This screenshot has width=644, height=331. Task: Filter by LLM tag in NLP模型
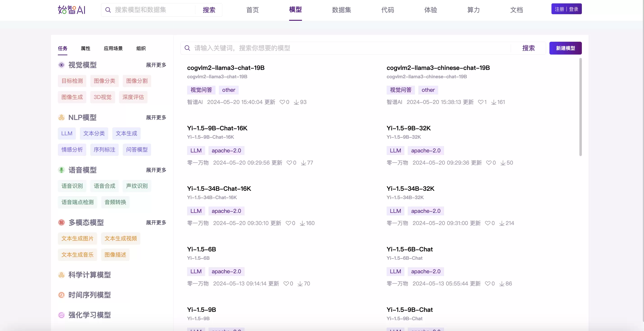click(67, 133)
